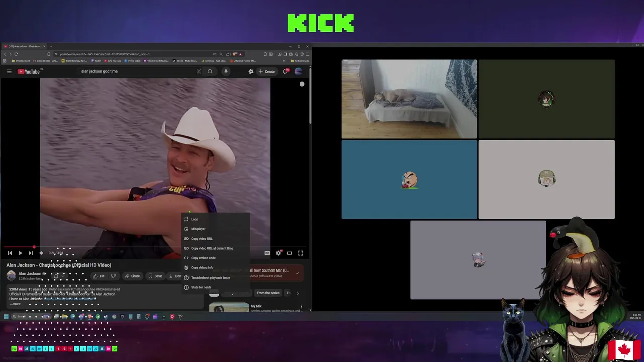Select the participant tile with dark olive background
Image resolution: width=644 pixels, height=362 pixels.
pos(546,99)
